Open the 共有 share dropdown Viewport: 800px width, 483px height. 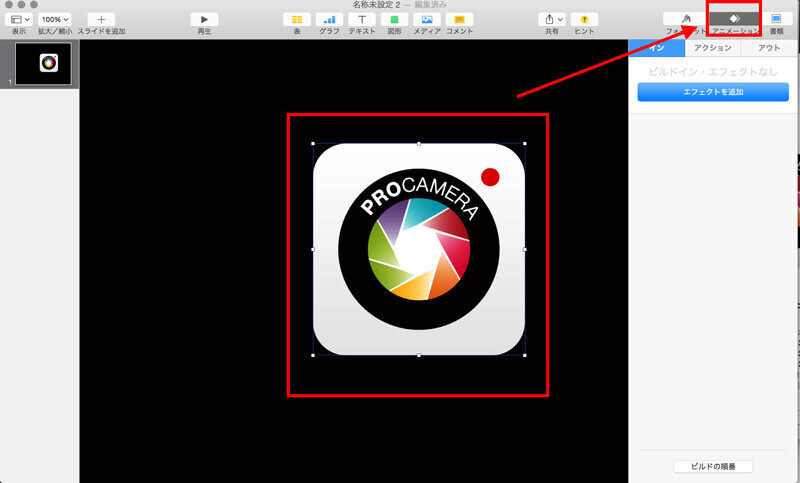pos(552,19)
